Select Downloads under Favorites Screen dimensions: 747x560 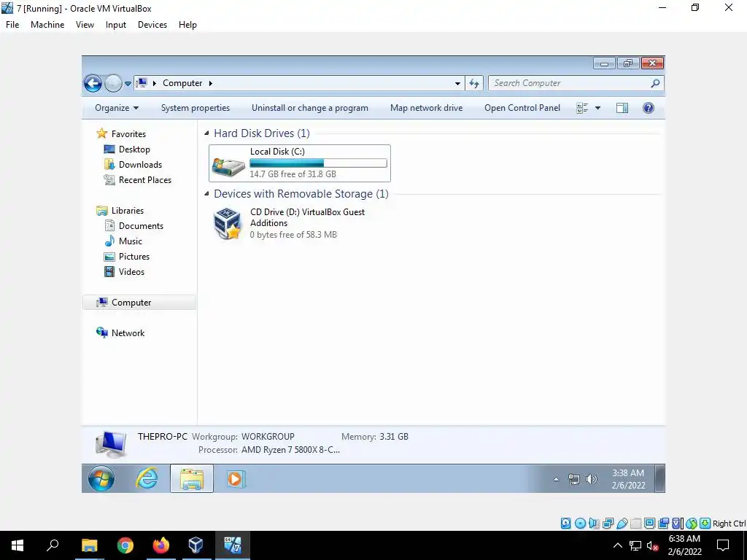(x=133, y=165)
